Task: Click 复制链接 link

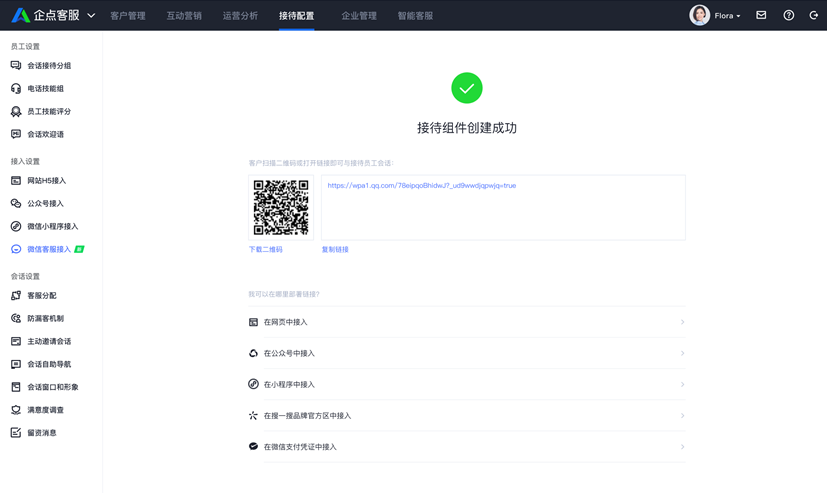Action: point(335,250)
